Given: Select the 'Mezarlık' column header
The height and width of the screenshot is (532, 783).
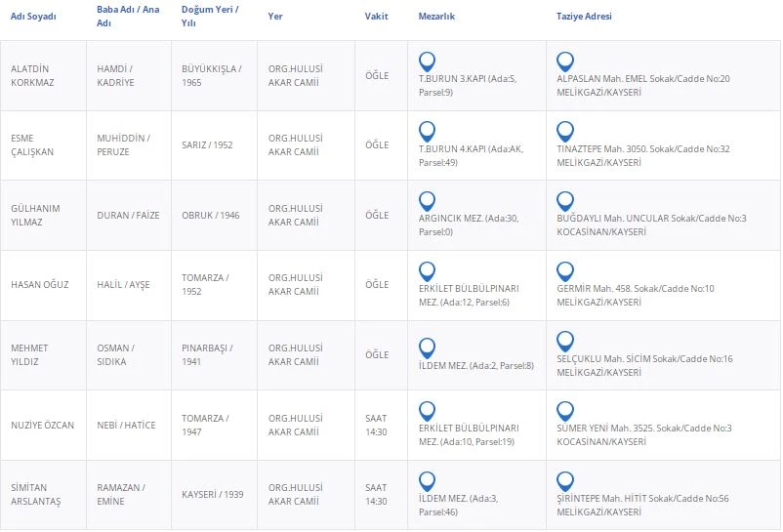Looking at the screenshot, I should (x=436, y=17).
